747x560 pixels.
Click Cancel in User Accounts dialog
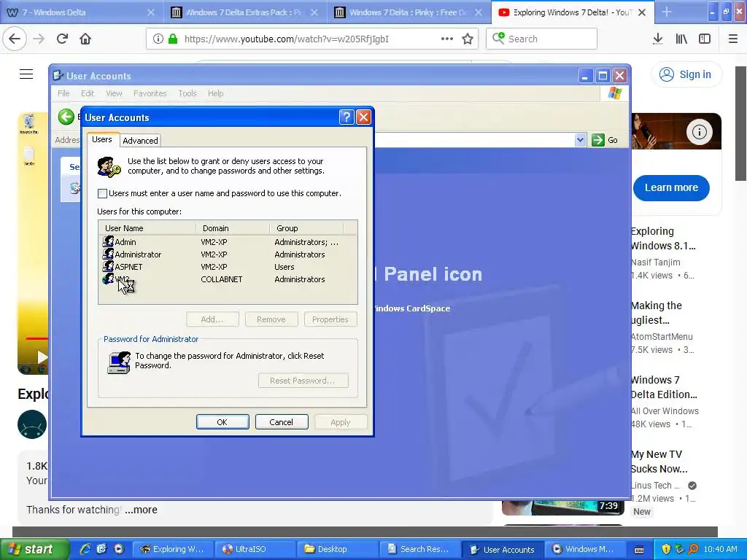tap(282, 422)
